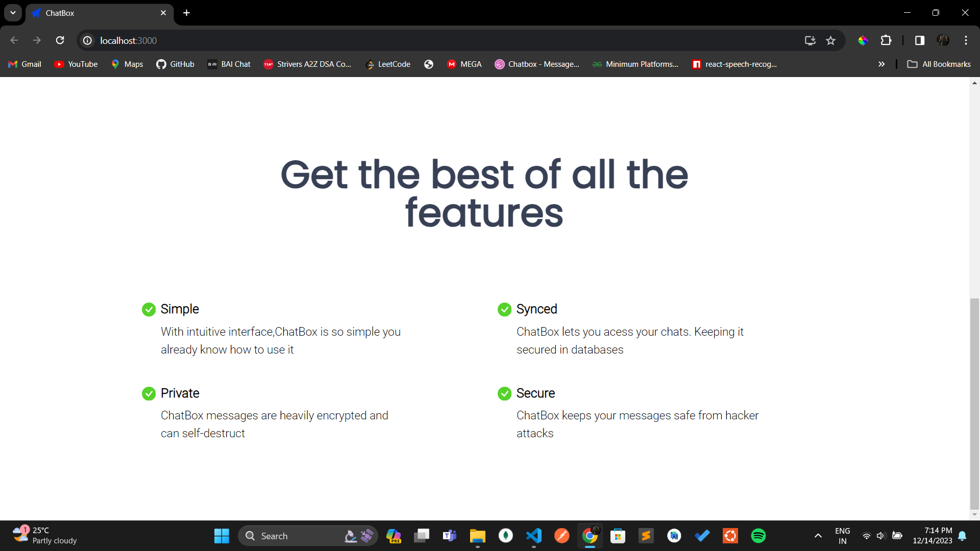Open Spotify from the taskbar
Image resolution: width=980 pixels, height=551 pixels.
pos(758,536)
